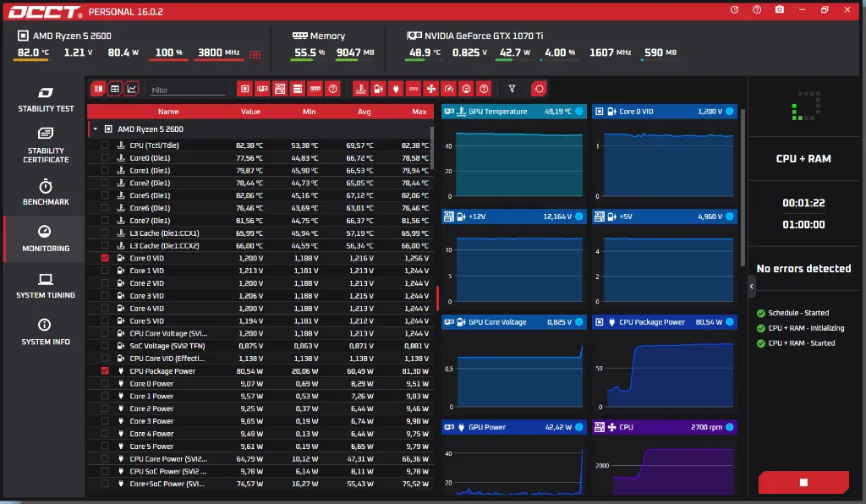Screen dimensions: 866x504
Task: Click info icon on GPU Temperature graph
Action: tap(578, 111)
